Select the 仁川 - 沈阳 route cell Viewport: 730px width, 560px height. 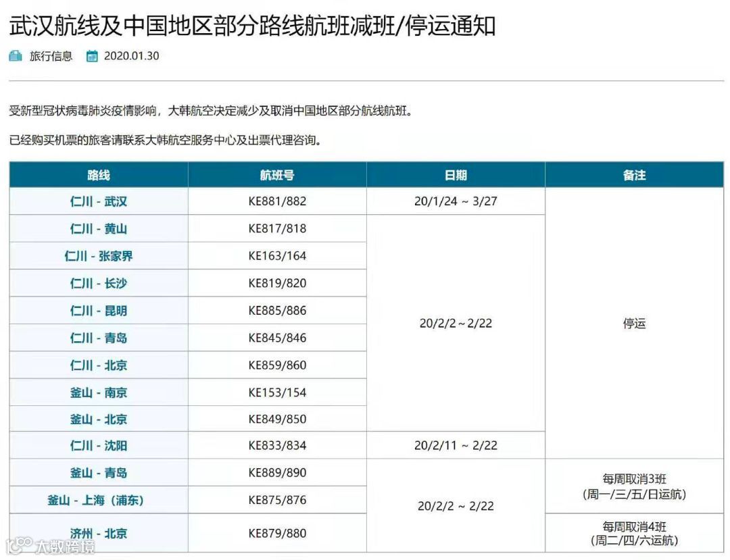99,445
